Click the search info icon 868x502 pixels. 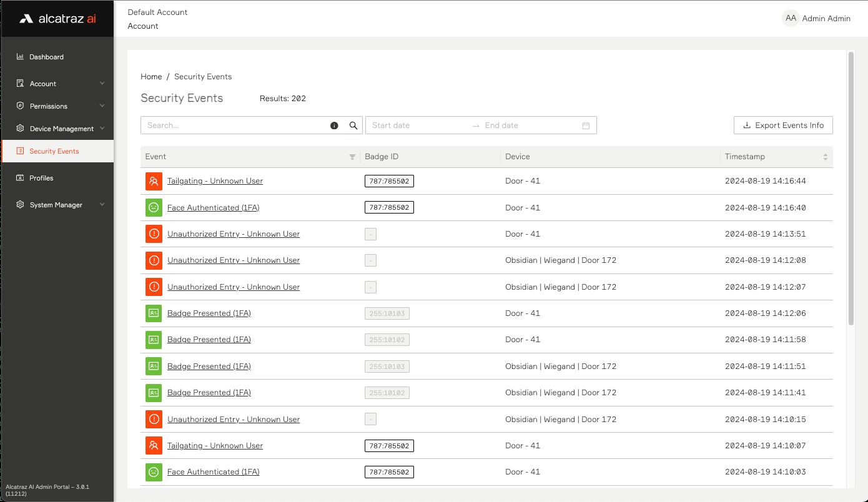point(334,125)
